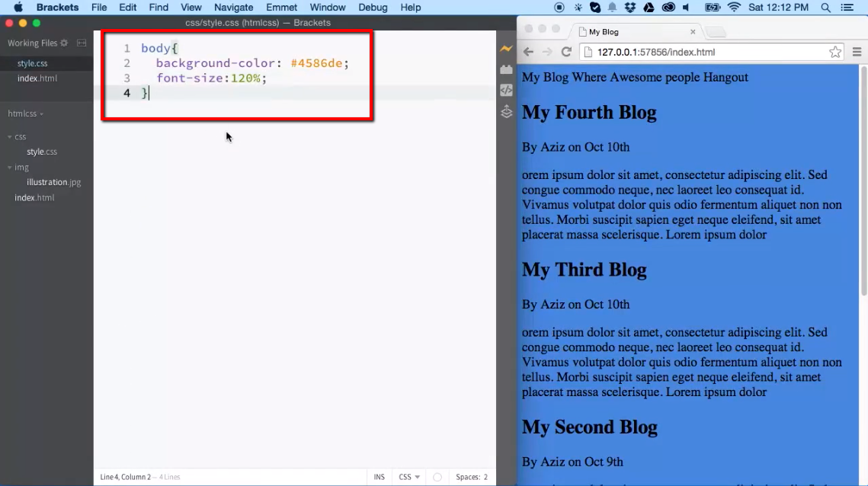Viewport: 868px width, 486px height.
Task: Click the code </> sidebar icon
Action: (505, 90)
